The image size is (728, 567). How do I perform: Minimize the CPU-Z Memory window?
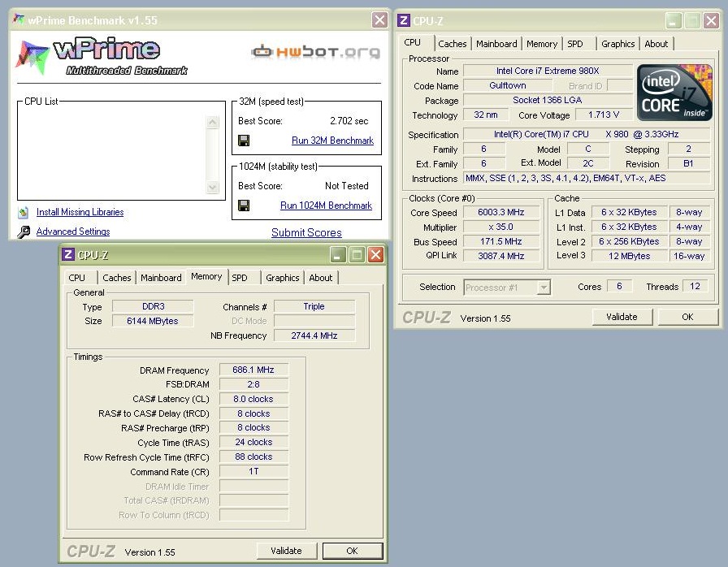point(337,255)
